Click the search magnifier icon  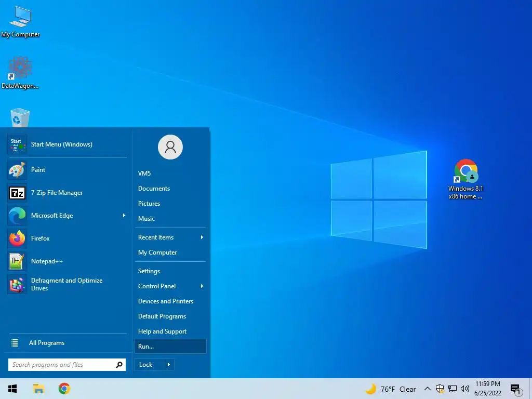tap(119, 365)
